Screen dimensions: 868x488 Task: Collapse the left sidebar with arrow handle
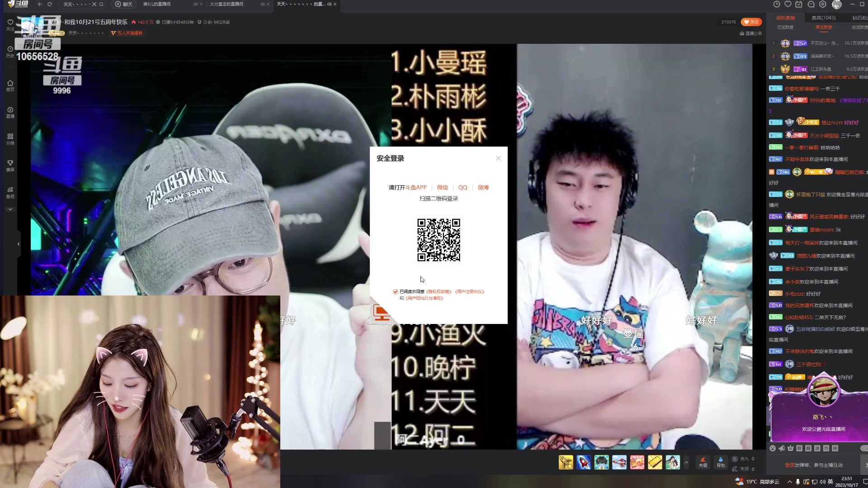(x=19, y=244)
